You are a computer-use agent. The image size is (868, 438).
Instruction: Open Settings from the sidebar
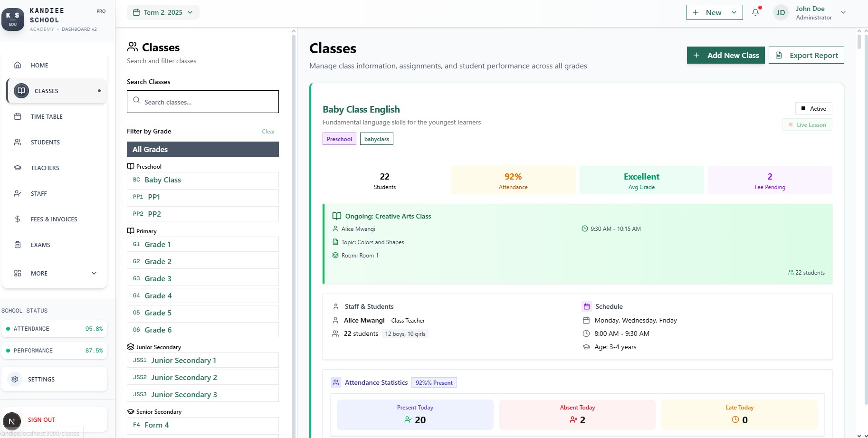[55, 379]
